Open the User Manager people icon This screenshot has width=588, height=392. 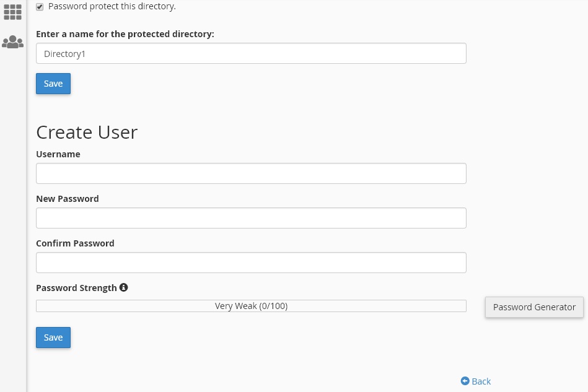tap(13, 41)
